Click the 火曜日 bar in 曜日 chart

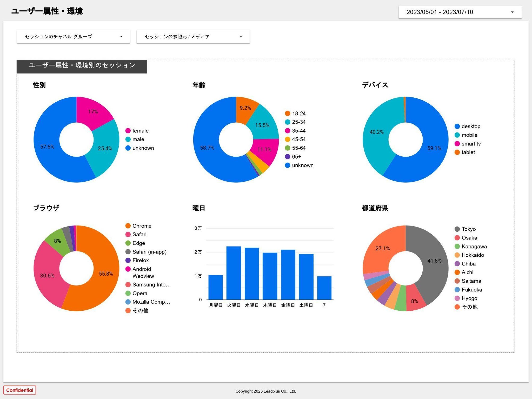tap(234, 273)
